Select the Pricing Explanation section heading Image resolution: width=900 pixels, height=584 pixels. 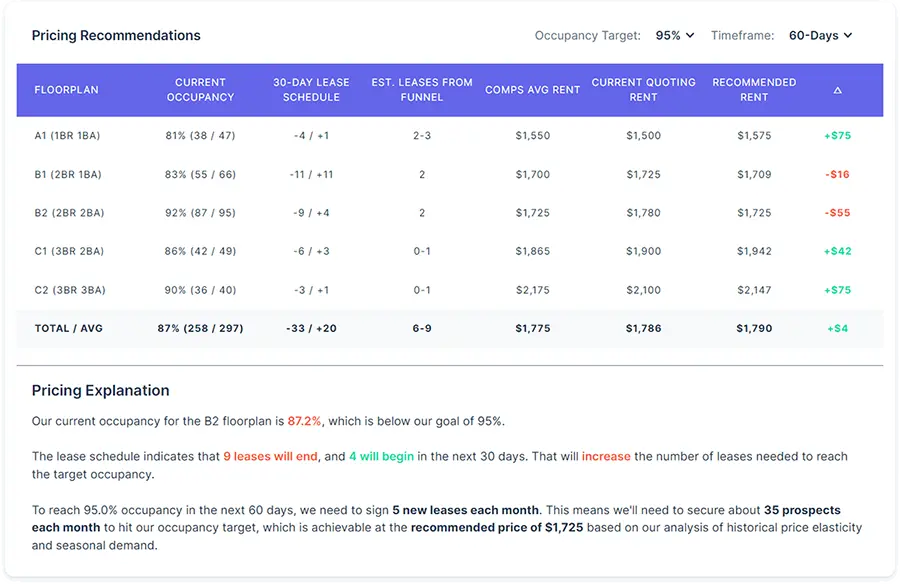(101, 390)
